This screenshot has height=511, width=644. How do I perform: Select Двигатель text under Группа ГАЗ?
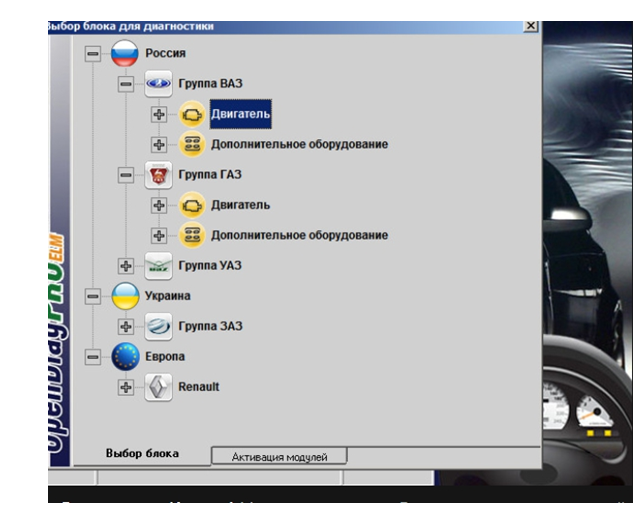pyautogui.click(x=241, y=205)
